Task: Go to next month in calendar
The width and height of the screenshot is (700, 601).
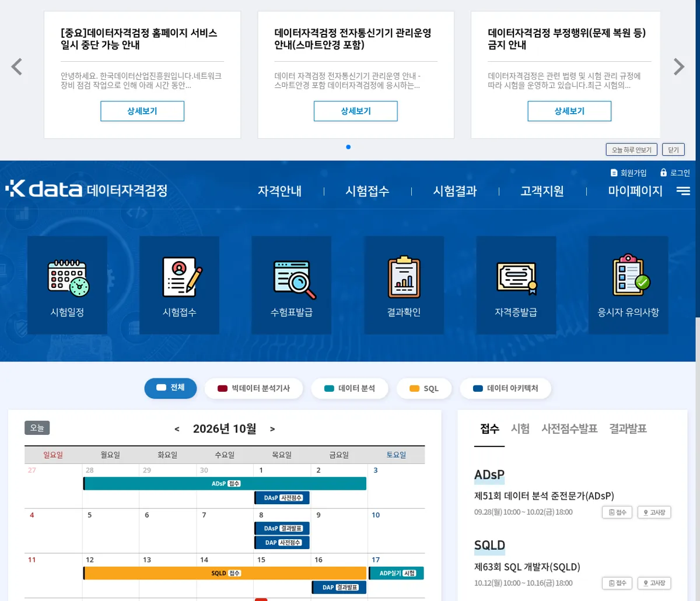Action: pyautogui.click(x=272, y=430)
